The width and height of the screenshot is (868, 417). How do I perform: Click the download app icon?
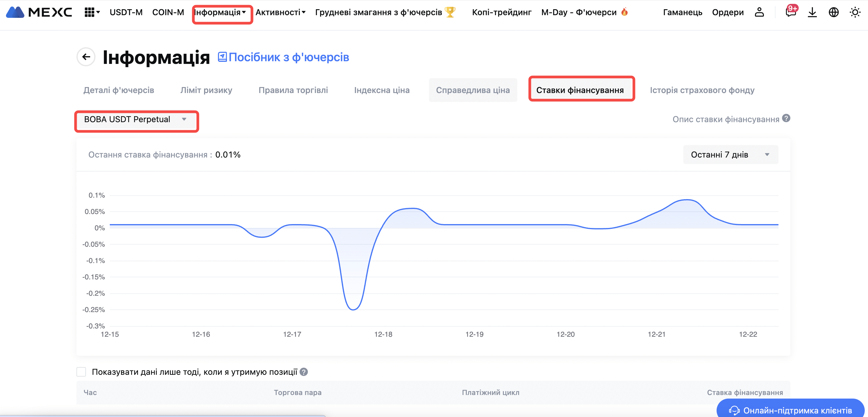tap(812, 12)
